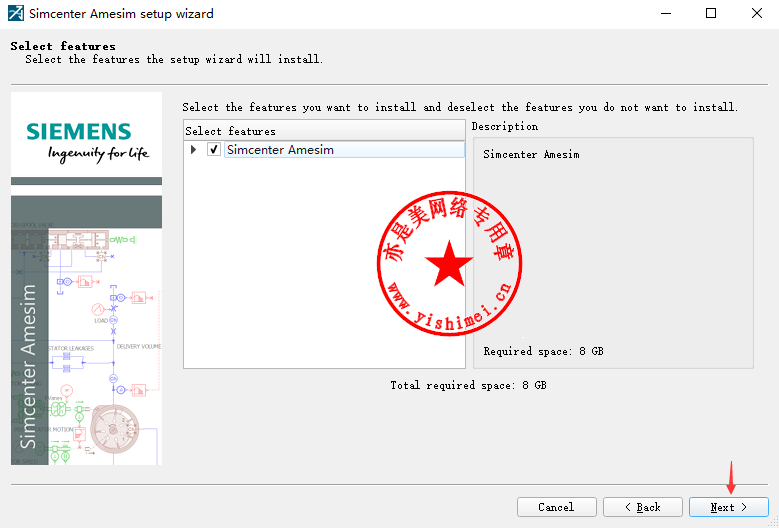The width and height of the screenshot is (779, 528).
Task: Close the setup wizard window
Action: coord(757,13)
